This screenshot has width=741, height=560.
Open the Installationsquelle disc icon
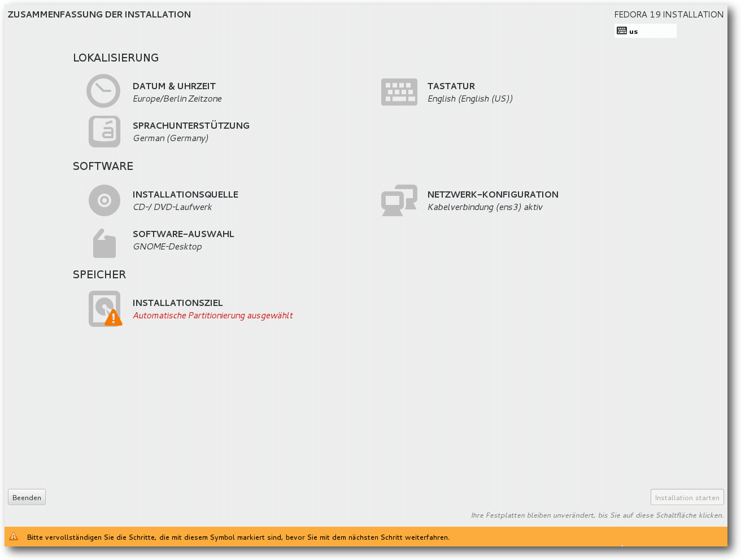click(104, 200)
